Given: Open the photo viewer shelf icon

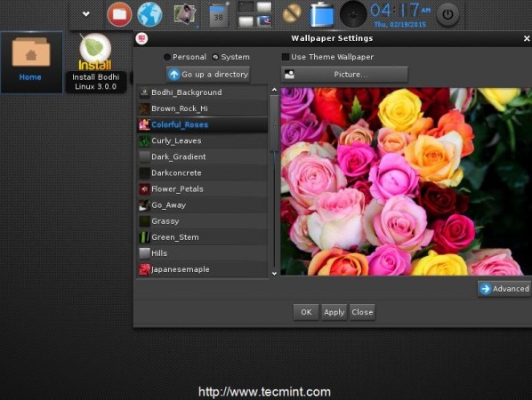Looking at the screenshot, I should tap(185, 14).
